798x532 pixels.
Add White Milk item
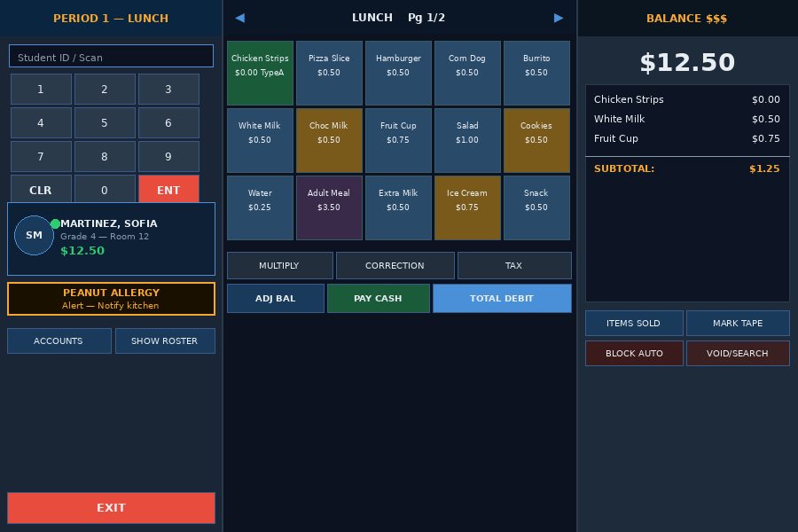click(x=260, y=140)
